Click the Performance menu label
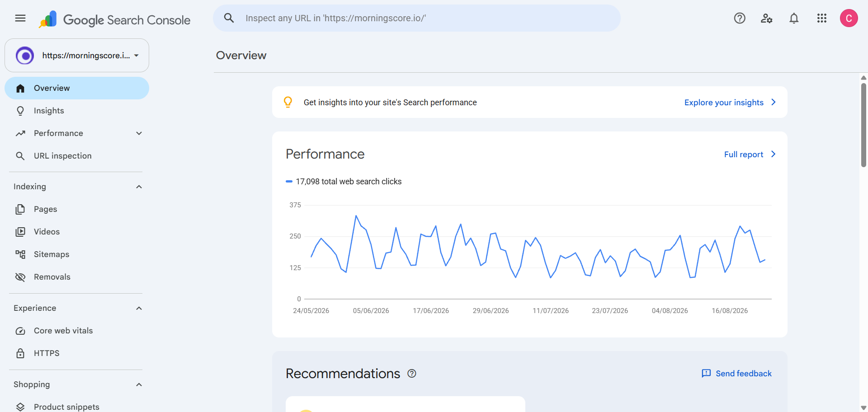Image resolution: width=868 pixels, height=412 pixels. [x=58, y=133]
